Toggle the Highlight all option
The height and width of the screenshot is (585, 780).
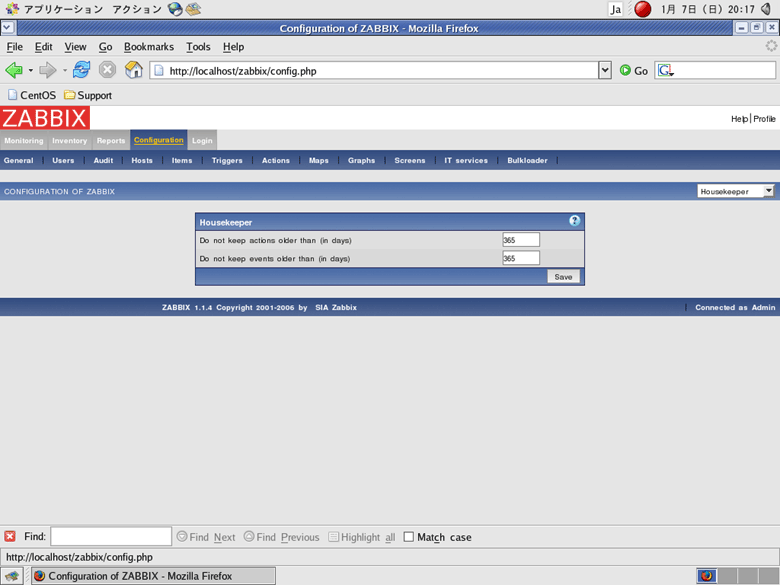(334, 537)
